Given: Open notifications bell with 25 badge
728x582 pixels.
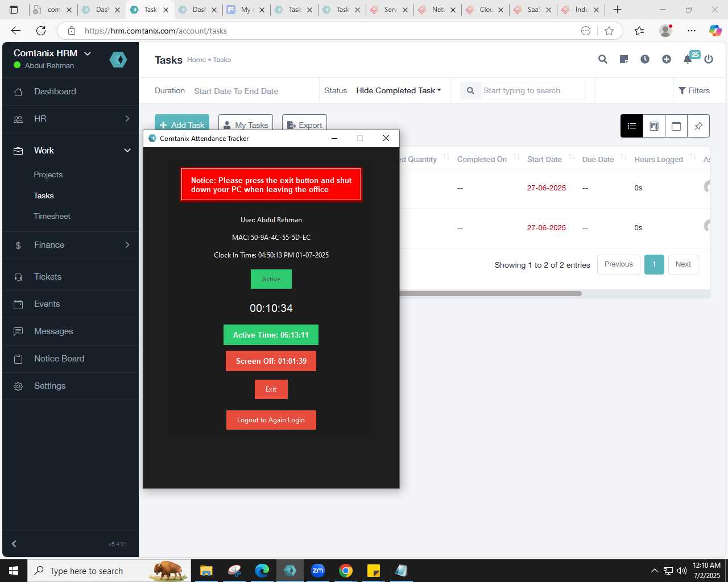Looking at the screenshot, I should click(x=688, y=59).
